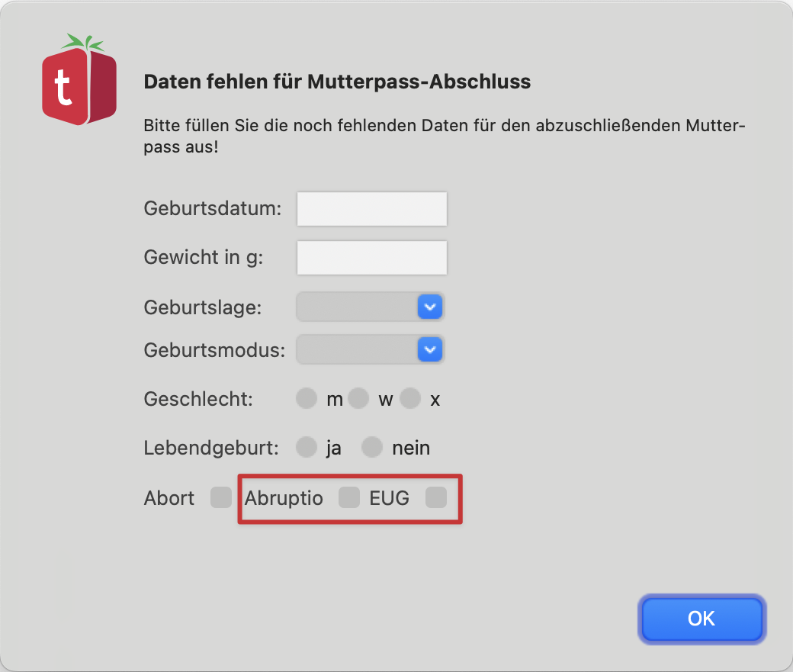Open the Geburtsmodus dropdown
The width and height of the screenshot is (793, 672).
(x=370, y=349)
